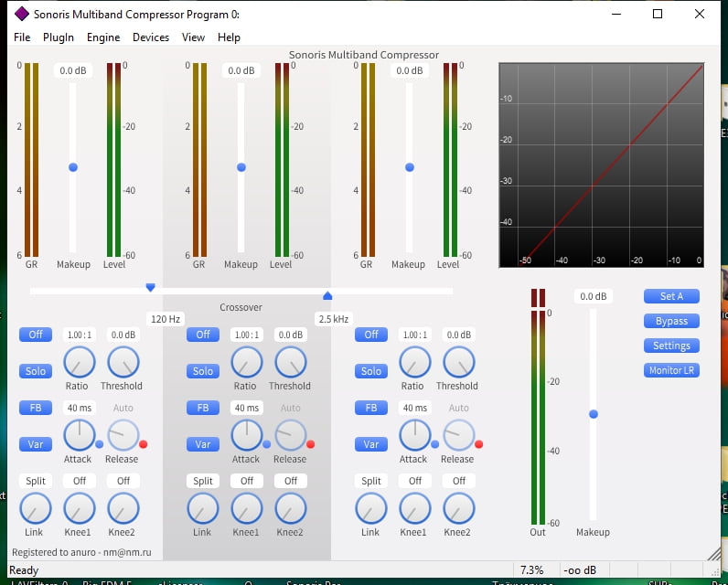This screenshot has height=585, width=728.
Task: Click the low band Split value field
Action: click(x=36, y=481)
